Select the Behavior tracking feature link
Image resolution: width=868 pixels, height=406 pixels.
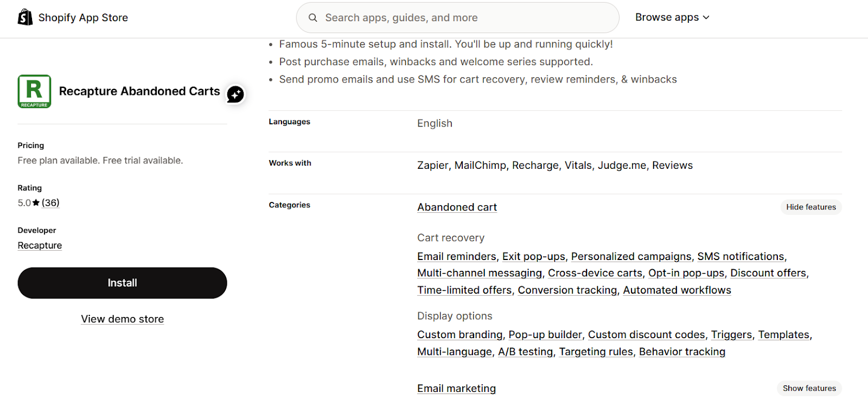682,352
